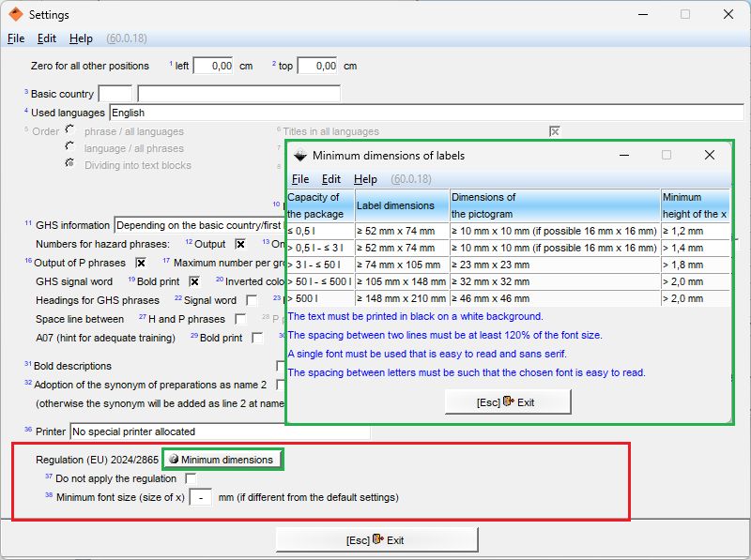Open the GHS information selection field
751x560 pixels.
pos(200,225)
